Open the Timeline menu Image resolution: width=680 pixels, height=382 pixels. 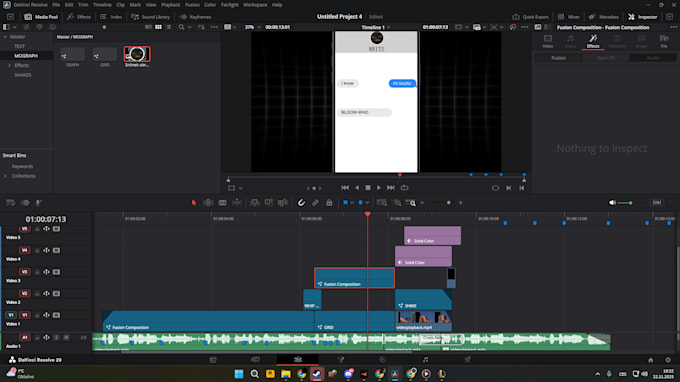click(102, 5)
